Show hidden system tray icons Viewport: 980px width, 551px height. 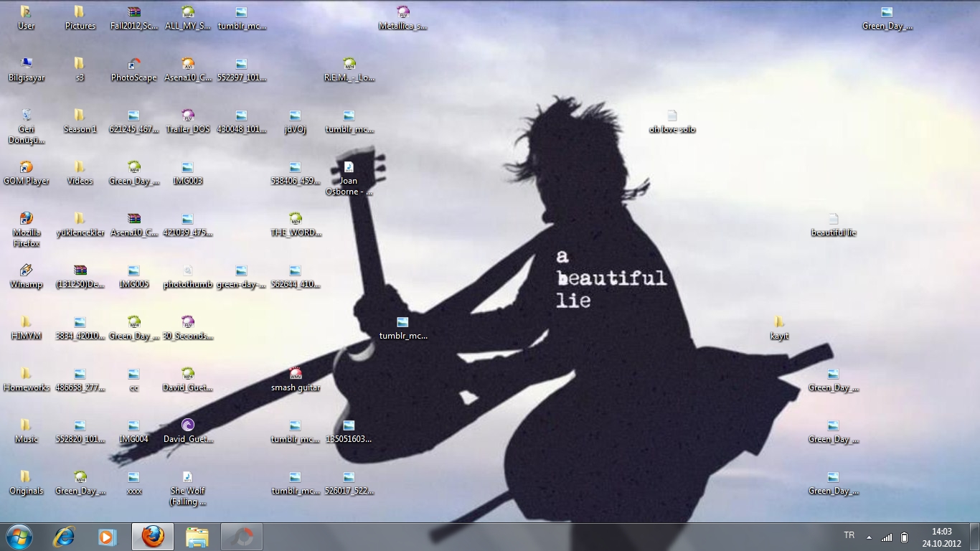tap(869, 537)
